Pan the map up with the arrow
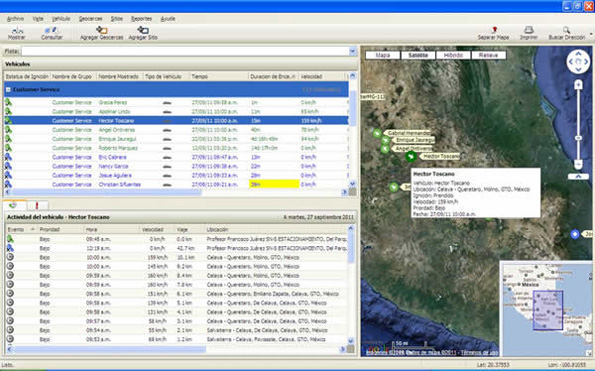The height and width of the screenshot is (371, 595). point(578,53)
